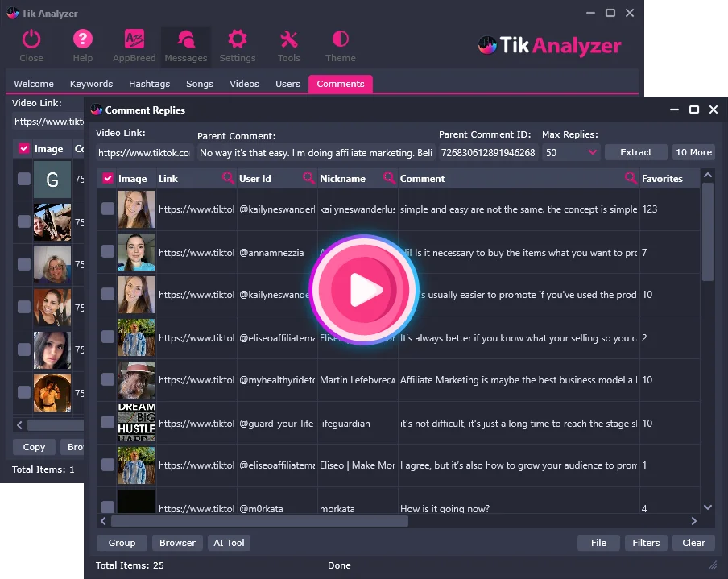This screenshot has height=579, width=728.
Task: Toggle the select-all checkbox in Comment Replies
Action: tap(108, 178)
